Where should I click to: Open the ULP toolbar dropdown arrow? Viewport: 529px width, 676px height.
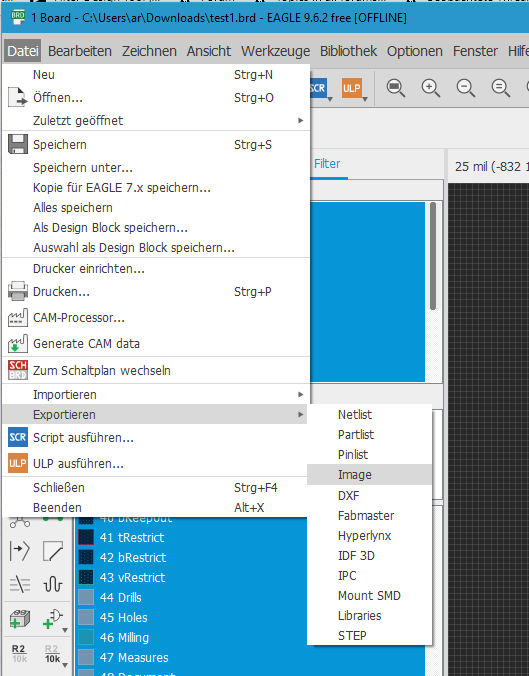pyautogui.click(x=365, y=99)
